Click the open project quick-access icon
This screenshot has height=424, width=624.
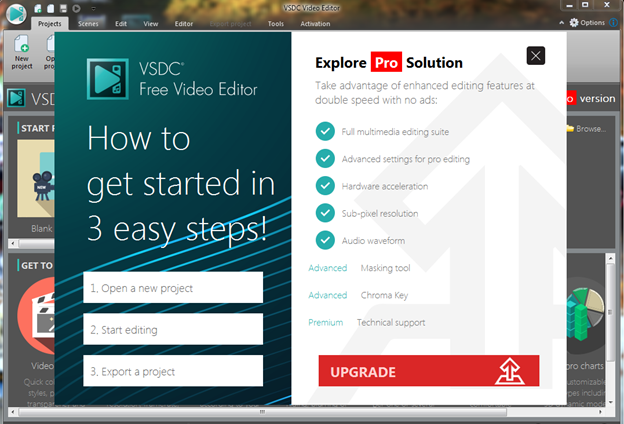pyautogui.click(x=51, y=8)
